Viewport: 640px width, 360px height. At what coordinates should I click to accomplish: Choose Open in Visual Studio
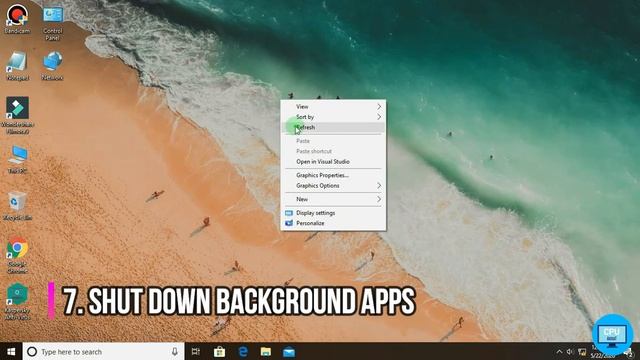click(x=333, y=162)
